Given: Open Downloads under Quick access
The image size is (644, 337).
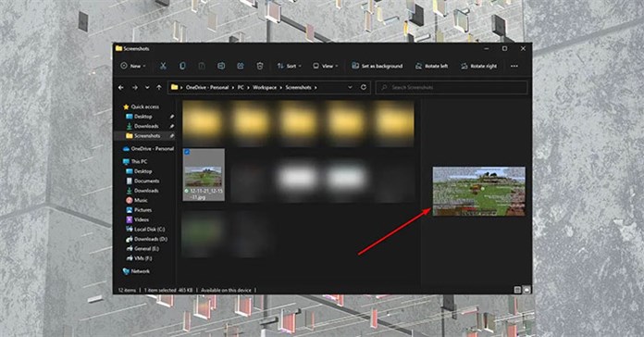Looking at the screenshot, I should point(146,126).
